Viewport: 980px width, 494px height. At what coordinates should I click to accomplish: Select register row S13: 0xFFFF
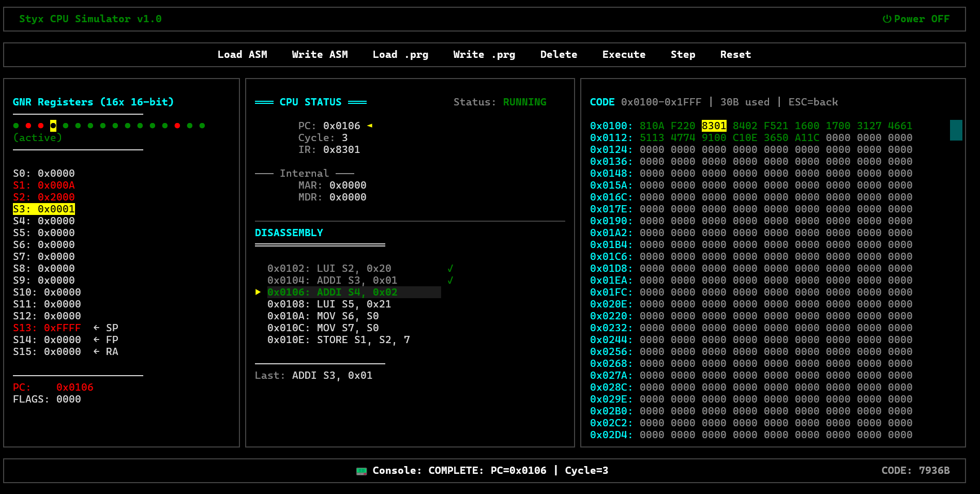(x=47, y=328)
